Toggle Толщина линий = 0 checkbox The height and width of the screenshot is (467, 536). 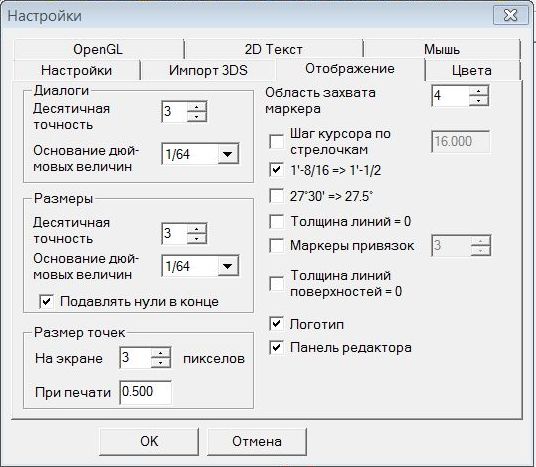[x=277, y=222]
